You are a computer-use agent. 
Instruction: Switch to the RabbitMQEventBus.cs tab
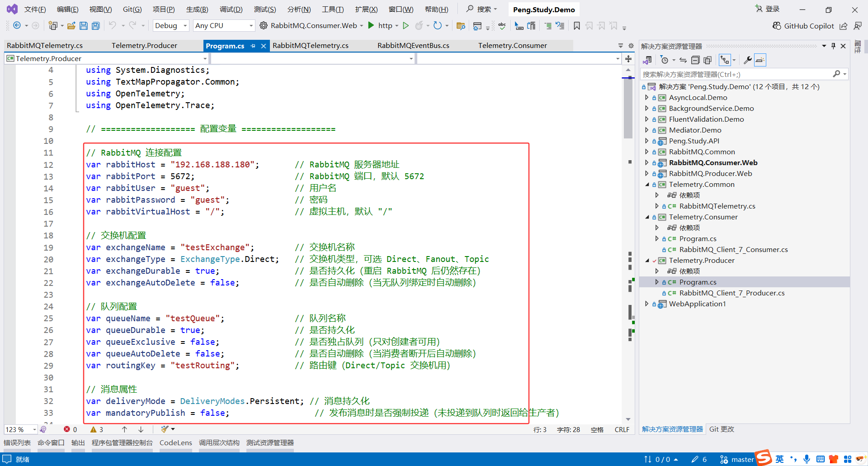[413, 45]
